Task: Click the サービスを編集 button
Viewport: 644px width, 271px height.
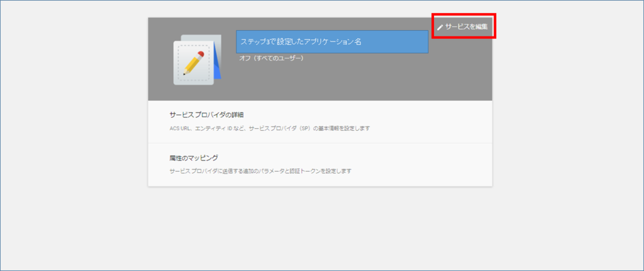Action: click(x=464, y=26)
